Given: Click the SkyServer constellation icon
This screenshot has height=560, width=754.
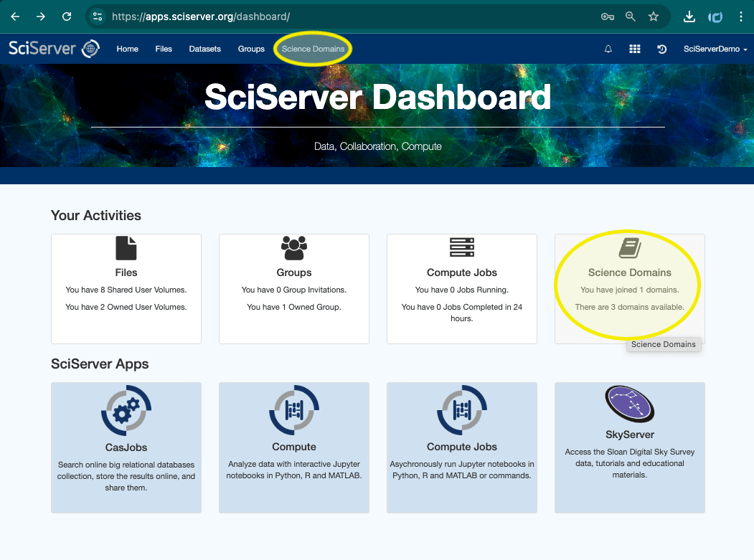Looking at the screenshot, I should [x=629, y=404].
